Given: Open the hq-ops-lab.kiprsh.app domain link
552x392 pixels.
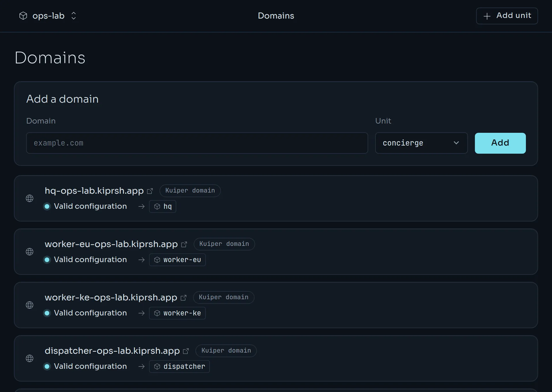Looking at the screenshot, I should pos(94,190).
